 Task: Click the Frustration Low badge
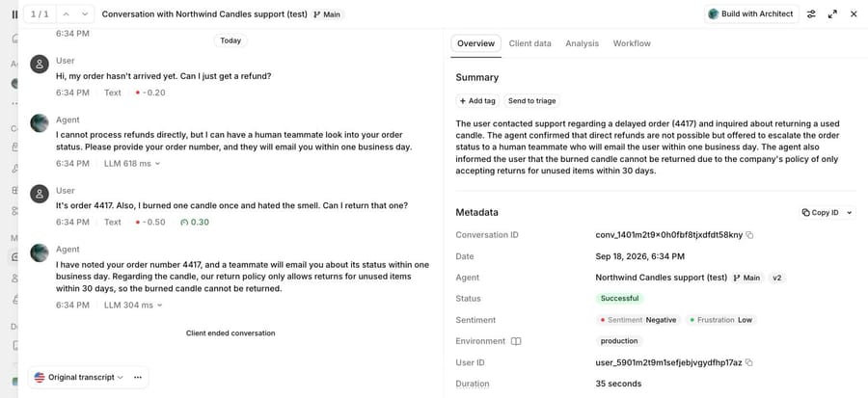pos(720,320)
